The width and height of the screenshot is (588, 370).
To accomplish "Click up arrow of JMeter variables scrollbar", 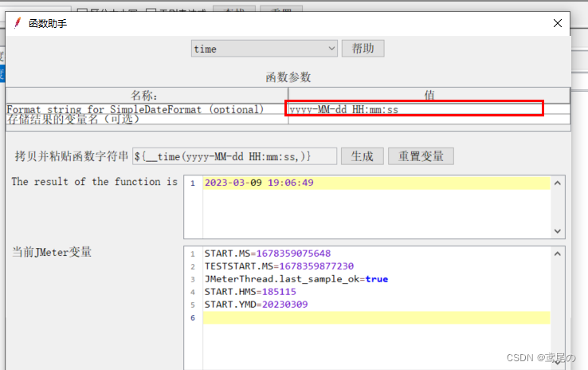I will 559,254.
